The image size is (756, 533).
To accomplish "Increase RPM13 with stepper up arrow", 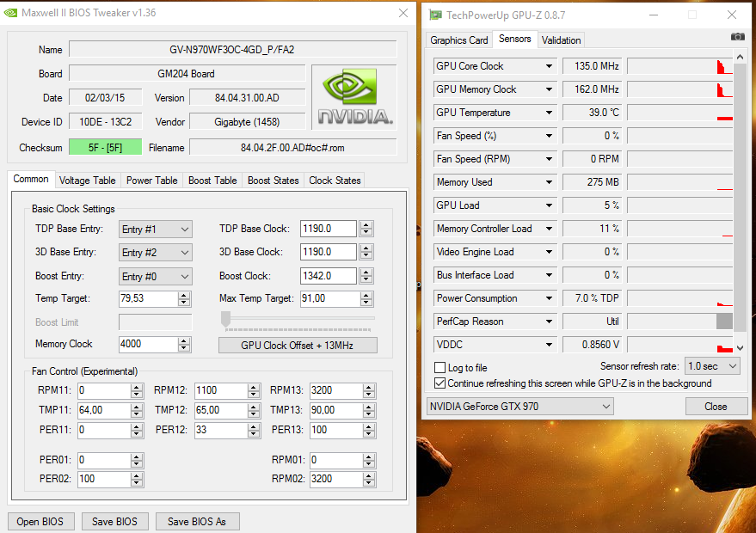I will pyautogui.click(x=369, y=388).
